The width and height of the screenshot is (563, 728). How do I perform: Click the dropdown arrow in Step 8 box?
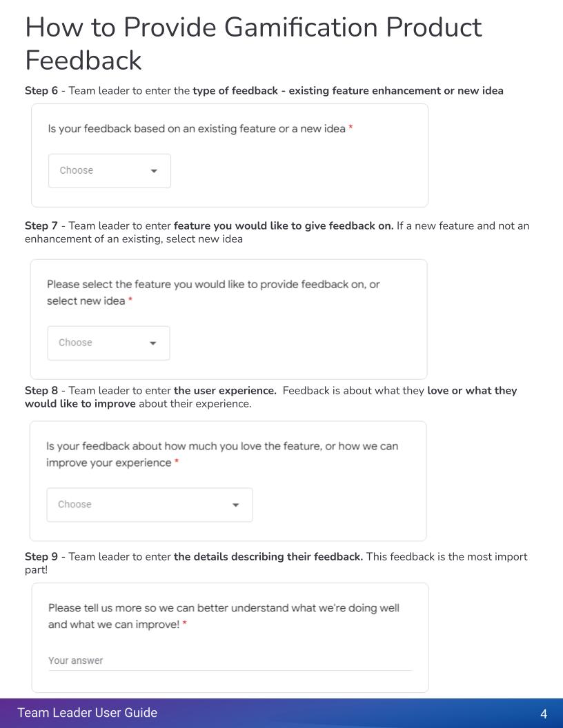click(x=235, y=504)
